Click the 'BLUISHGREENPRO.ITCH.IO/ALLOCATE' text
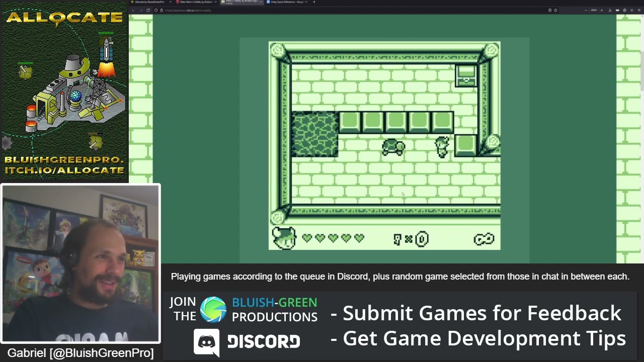Image resolution: width=644 pixels, height=362 pixels. pyautogui.click(x=64, y=165)
